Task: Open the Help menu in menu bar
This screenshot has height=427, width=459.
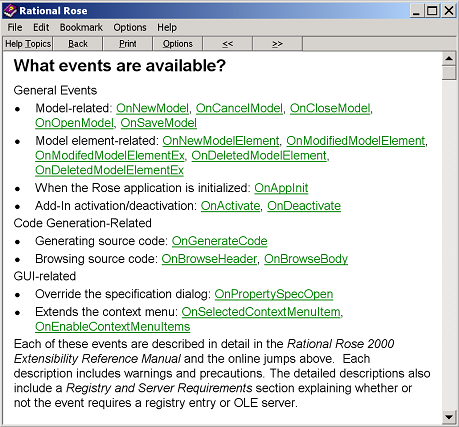Action: [x=167, y=27]
